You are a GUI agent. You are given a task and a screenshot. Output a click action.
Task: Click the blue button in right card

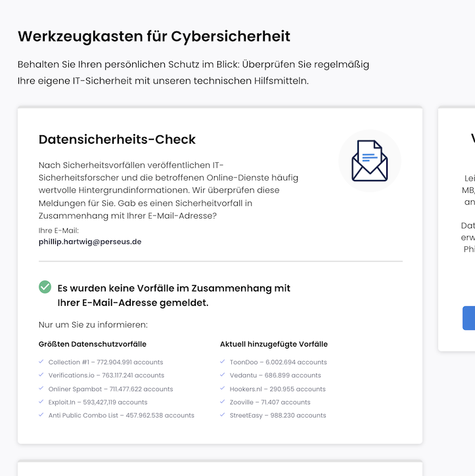tap(468, 318)
